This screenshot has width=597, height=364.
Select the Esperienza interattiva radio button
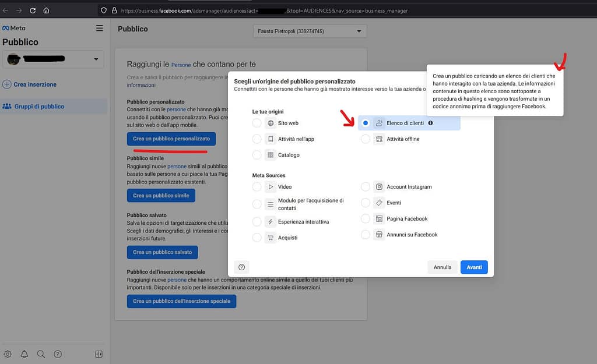257,222
